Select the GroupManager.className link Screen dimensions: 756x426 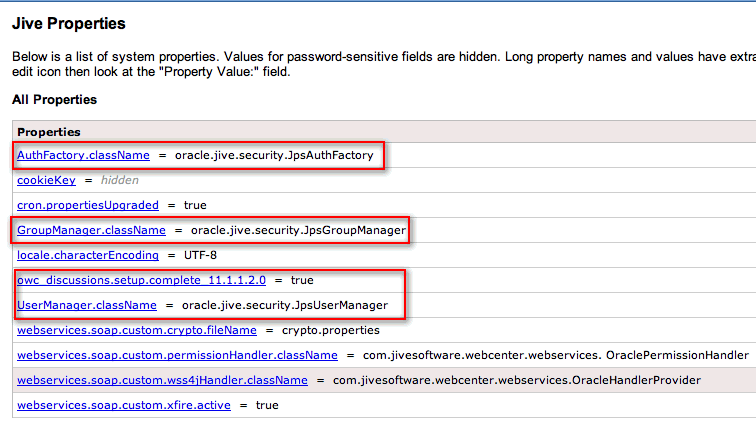pyautogui.click(x=91, y=230)
